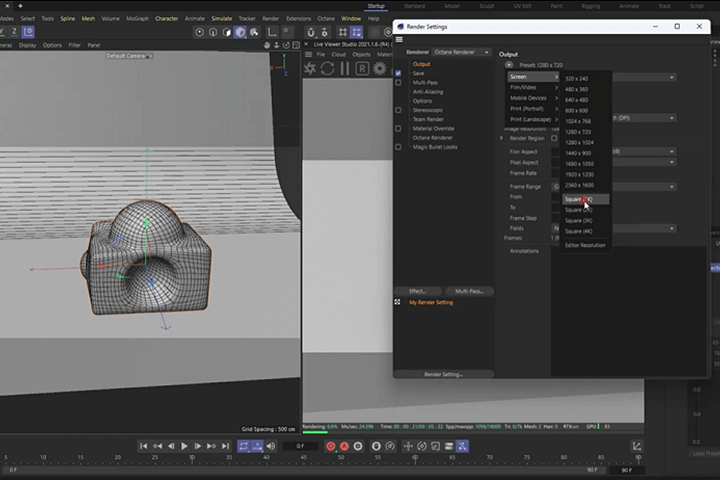Viewport: 720px width, 480px height.
Task: Jump to the start of the animation
Action: click(x=144, y=446)
